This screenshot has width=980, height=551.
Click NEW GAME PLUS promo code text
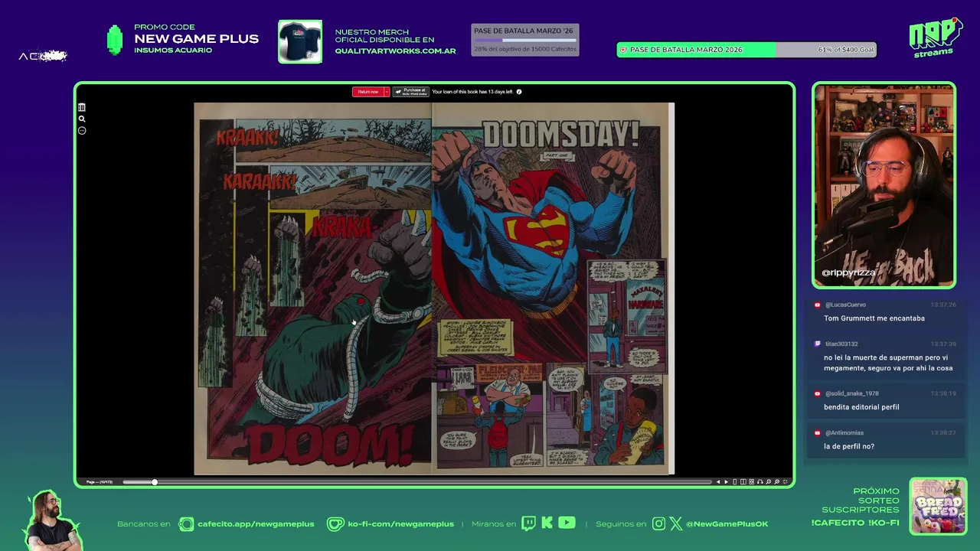[196, 39]
